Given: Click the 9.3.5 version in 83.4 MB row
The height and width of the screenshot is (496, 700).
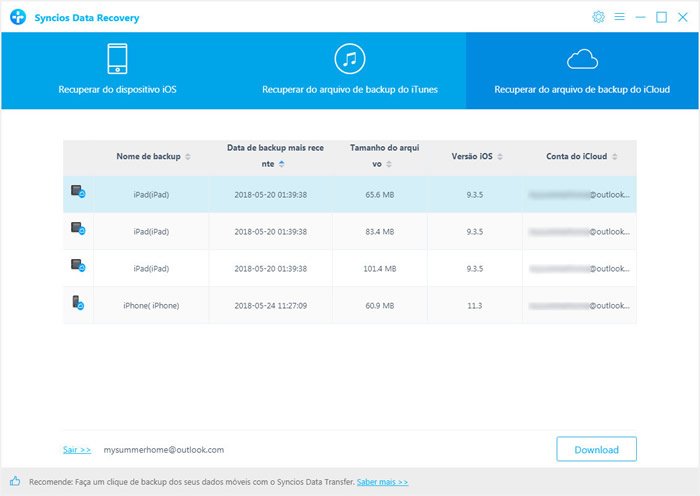Looking at the screenshot, I should pos(475,232).
